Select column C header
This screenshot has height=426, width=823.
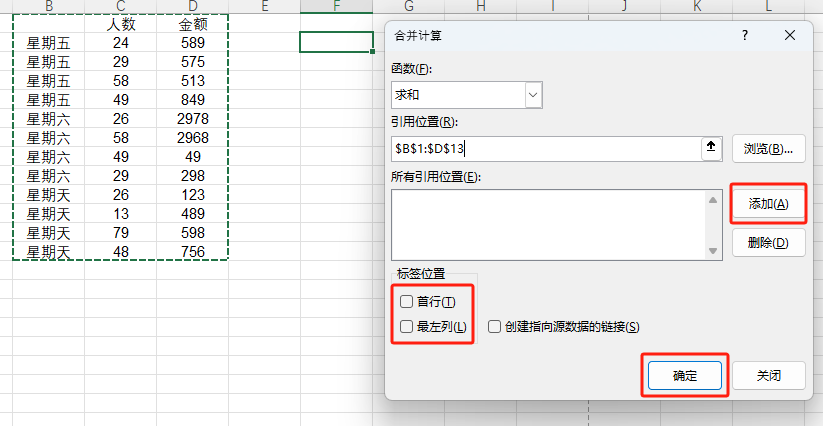click(121, 6)
